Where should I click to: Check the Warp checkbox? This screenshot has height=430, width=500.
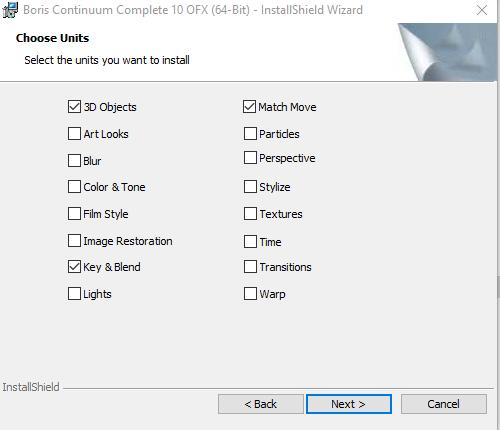click(x=250, y=294)
